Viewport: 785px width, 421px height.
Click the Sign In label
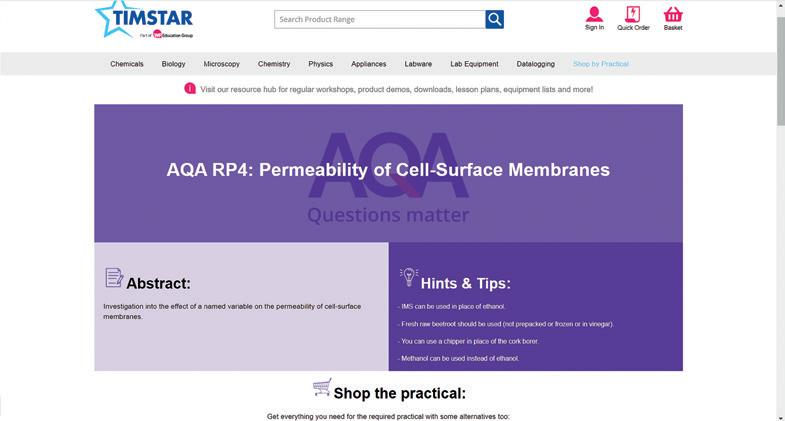[594, 28]
